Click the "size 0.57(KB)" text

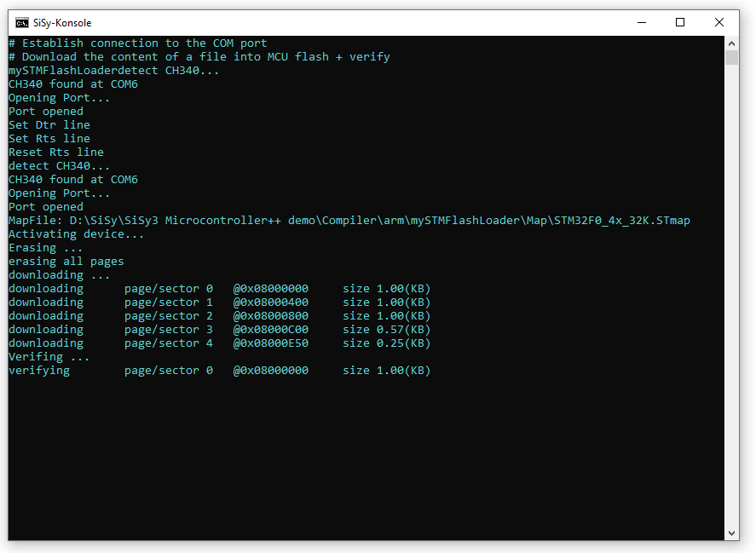click(x=386, y=330)
